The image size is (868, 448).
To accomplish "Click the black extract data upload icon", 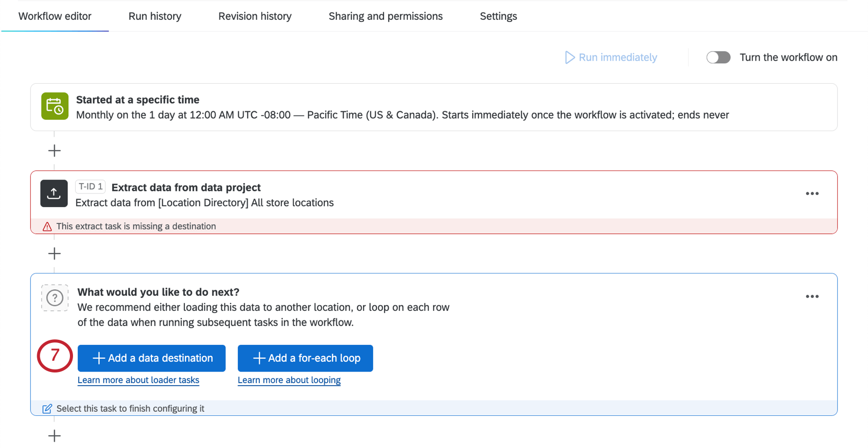I will coord(54,193).
